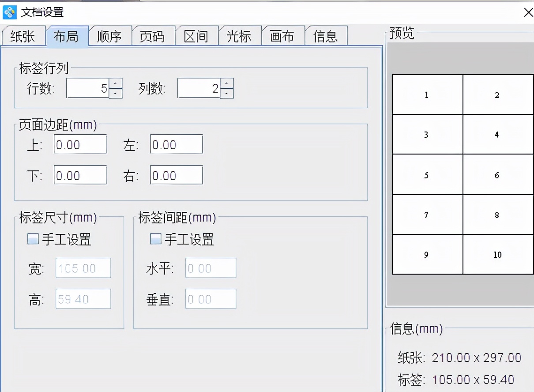
Task: Open the 画布 tab
Action: pos(283,37)
